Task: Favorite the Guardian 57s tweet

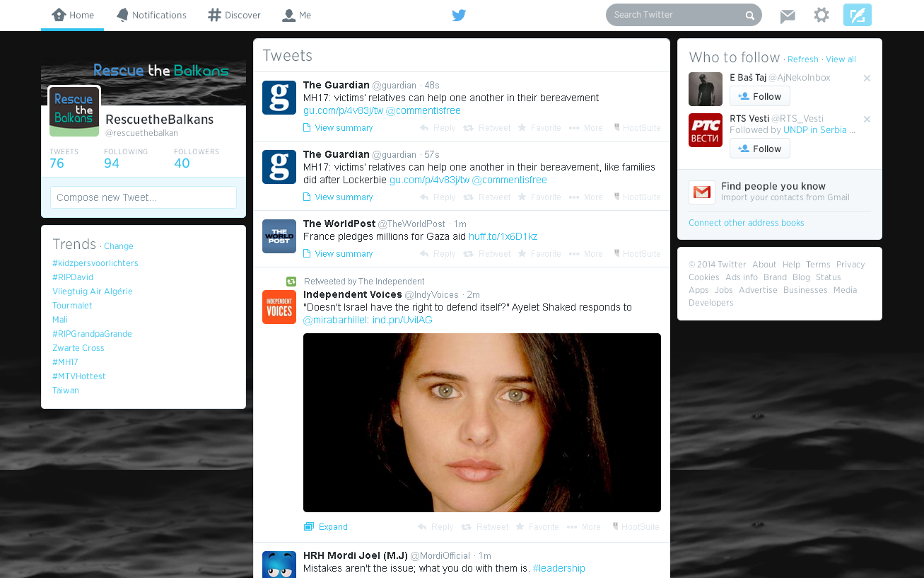Action: (539, 197)
